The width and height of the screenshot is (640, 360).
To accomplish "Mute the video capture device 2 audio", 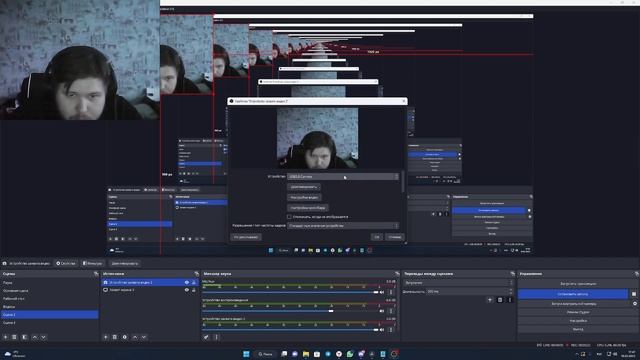I will [x=382, y=330].
